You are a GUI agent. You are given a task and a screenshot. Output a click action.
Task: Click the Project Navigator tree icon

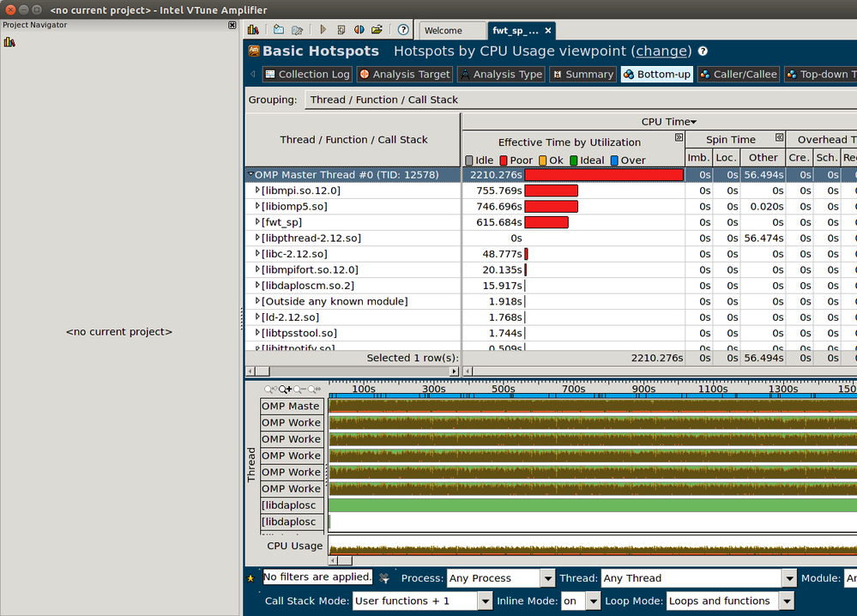[x=9, y=42]
